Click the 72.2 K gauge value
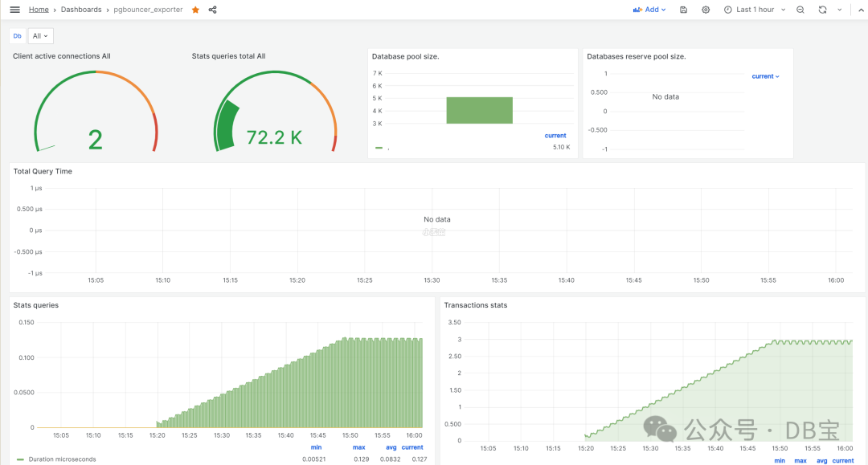The image size is (868, 465). coord(274,137)
